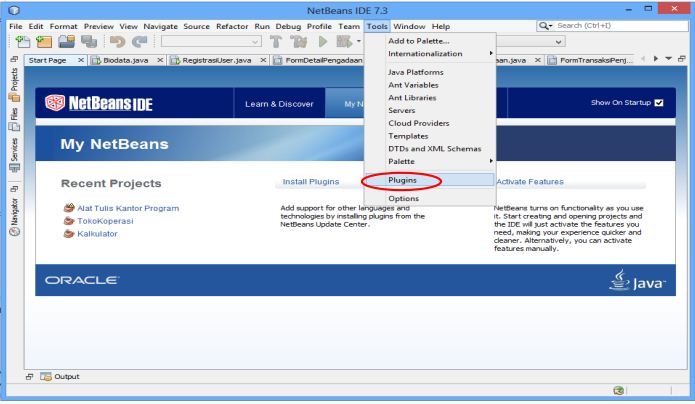
Task: Open Alat Tulis Kantor Program project link
Action: (128, 208)
